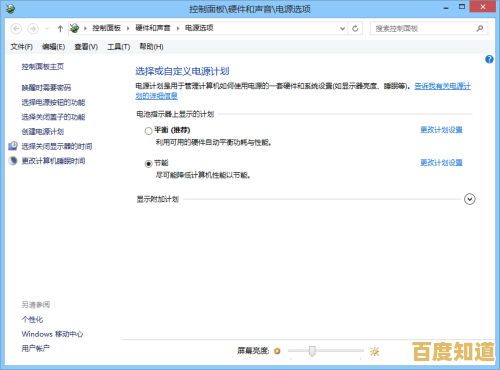This screenshot has height=370, width=500.
Task: Open 更改计算机睡眠时间 link
Action: pyautogui.click(x=53, y=161)
